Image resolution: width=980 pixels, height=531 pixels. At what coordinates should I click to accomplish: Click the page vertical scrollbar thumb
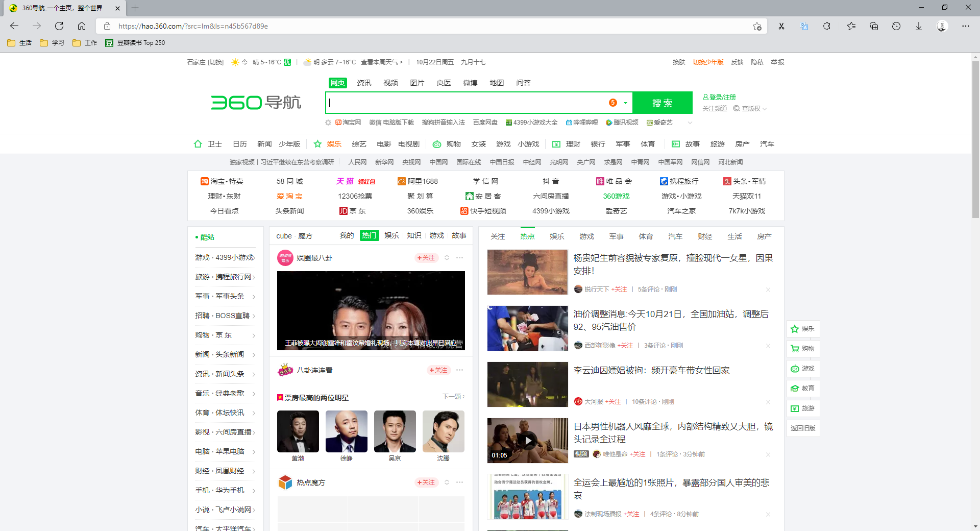975,139
